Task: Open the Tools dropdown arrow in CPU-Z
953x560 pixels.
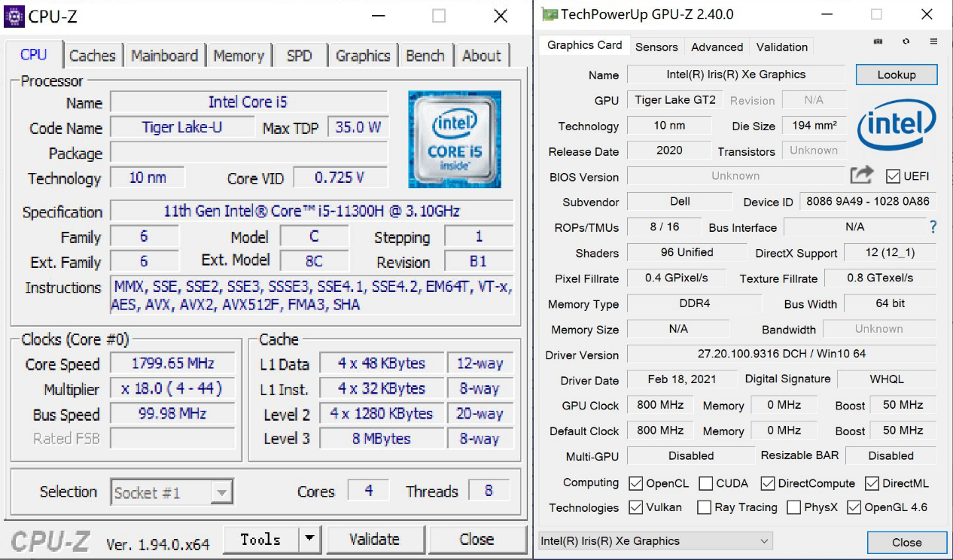Action: 309,539
